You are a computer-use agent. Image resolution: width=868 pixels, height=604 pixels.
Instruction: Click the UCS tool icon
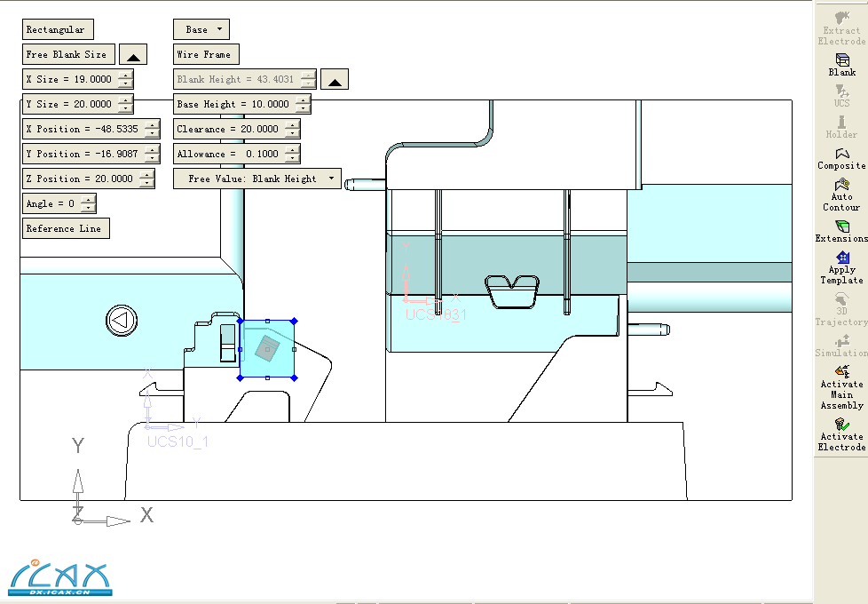pyautogui.click(x=842, y=91)
